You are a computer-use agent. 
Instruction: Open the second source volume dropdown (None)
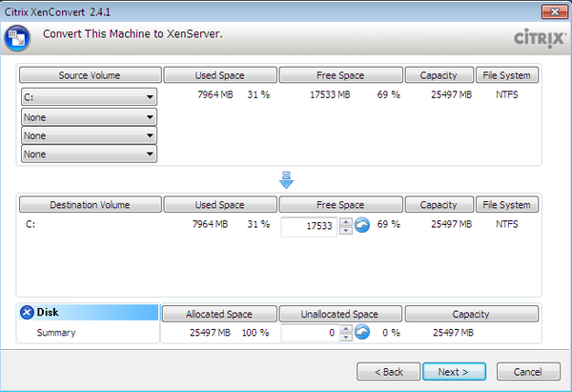[x=89, y=116]
